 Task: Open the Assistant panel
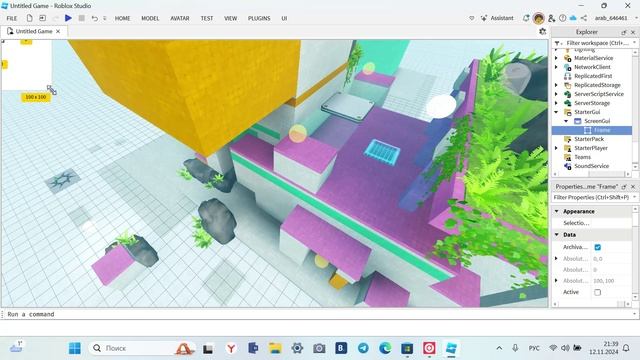(497, 18)
